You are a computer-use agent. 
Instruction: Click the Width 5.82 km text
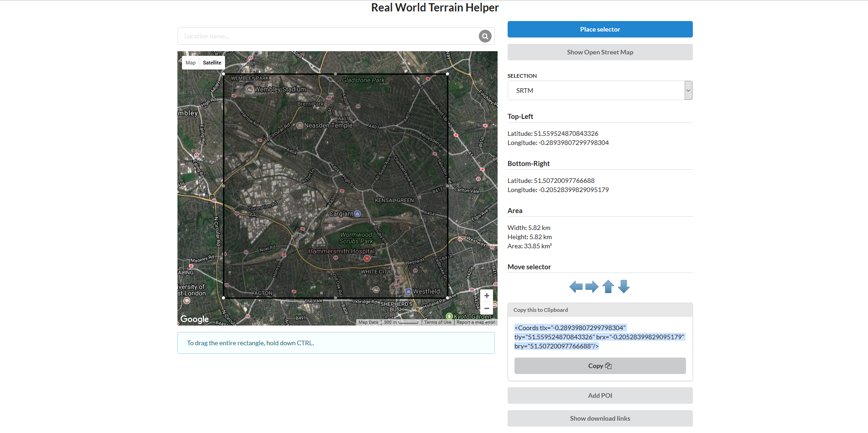coord(529,228)
